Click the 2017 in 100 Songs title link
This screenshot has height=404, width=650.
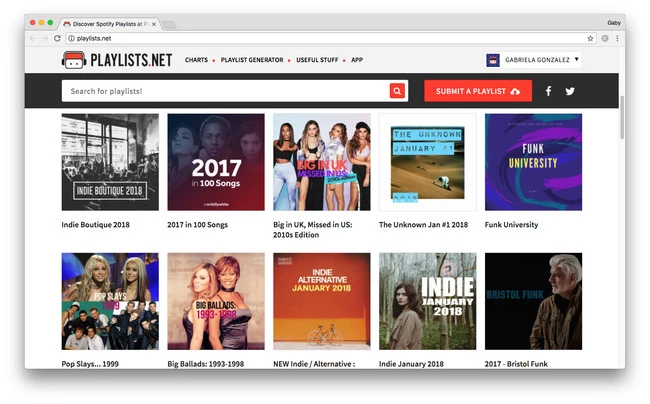(x=197, y=225)
